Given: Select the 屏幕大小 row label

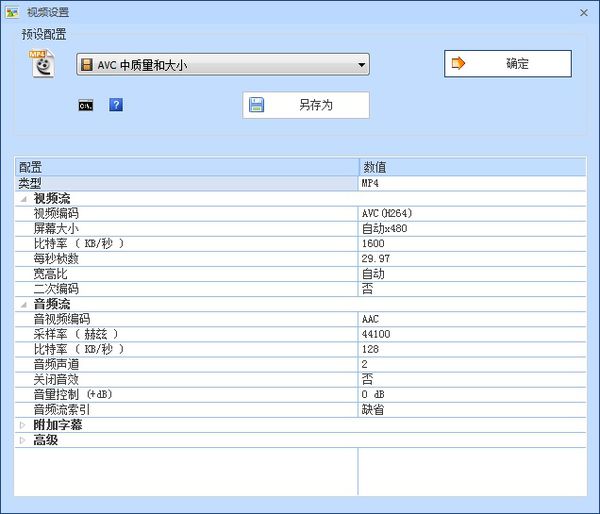Looking at the screenshot, I should 56,228.
